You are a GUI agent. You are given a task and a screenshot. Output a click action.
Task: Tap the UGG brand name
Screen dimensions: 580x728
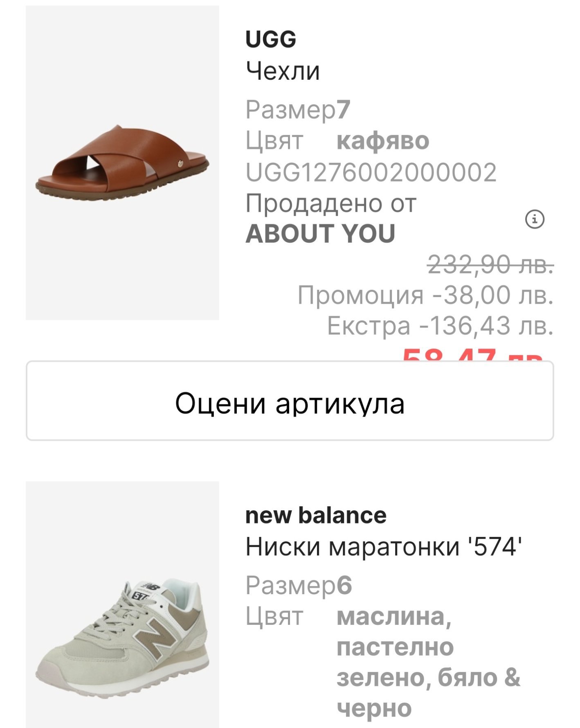click(x=271, y=39)
